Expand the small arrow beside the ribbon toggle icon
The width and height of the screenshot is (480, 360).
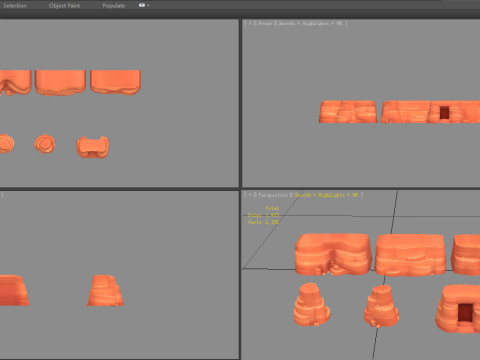148,6
